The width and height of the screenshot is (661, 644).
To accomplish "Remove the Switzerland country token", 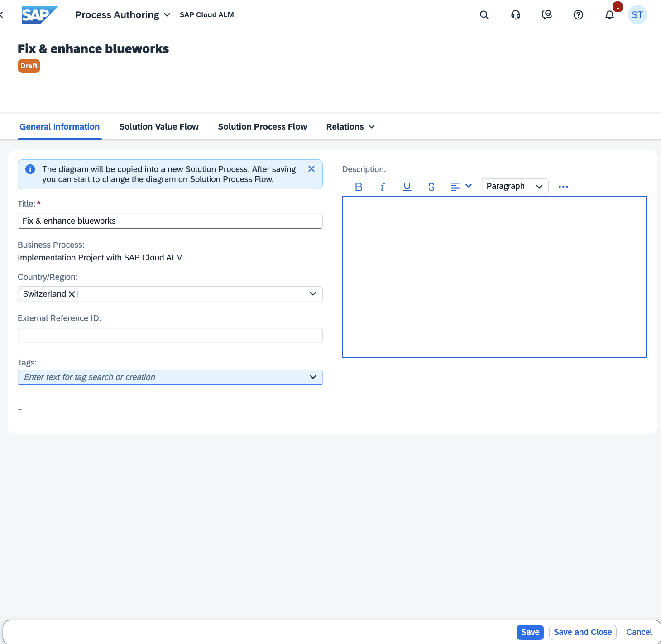I will point(72,294).
